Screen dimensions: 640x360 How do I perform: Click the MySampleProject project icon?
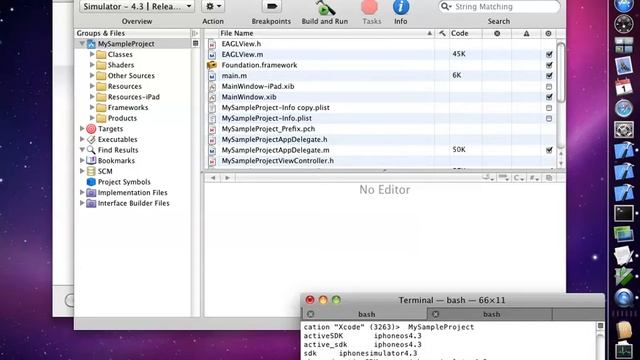coord(91,44)
